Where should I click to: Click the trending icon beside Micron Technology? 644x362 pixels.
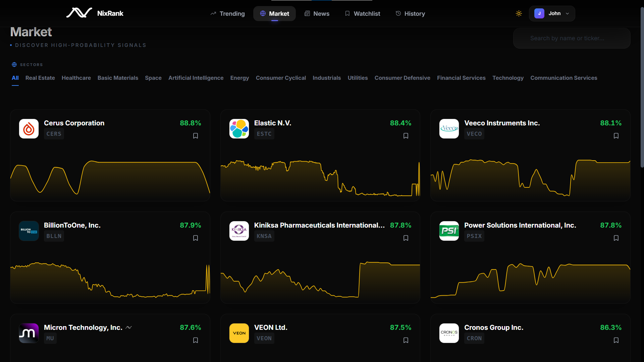click(129, 327)
